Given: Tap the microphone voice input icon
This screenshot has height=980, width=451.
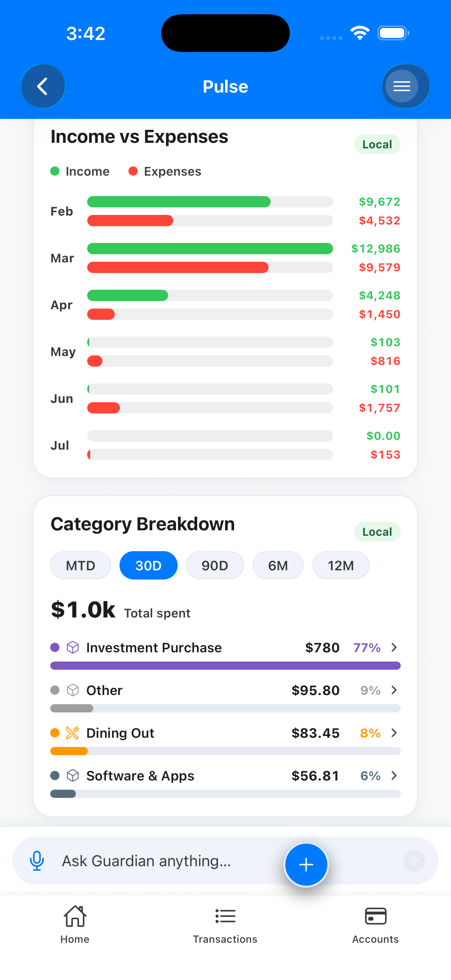Looking at the screenshot, I should [37, 861].
